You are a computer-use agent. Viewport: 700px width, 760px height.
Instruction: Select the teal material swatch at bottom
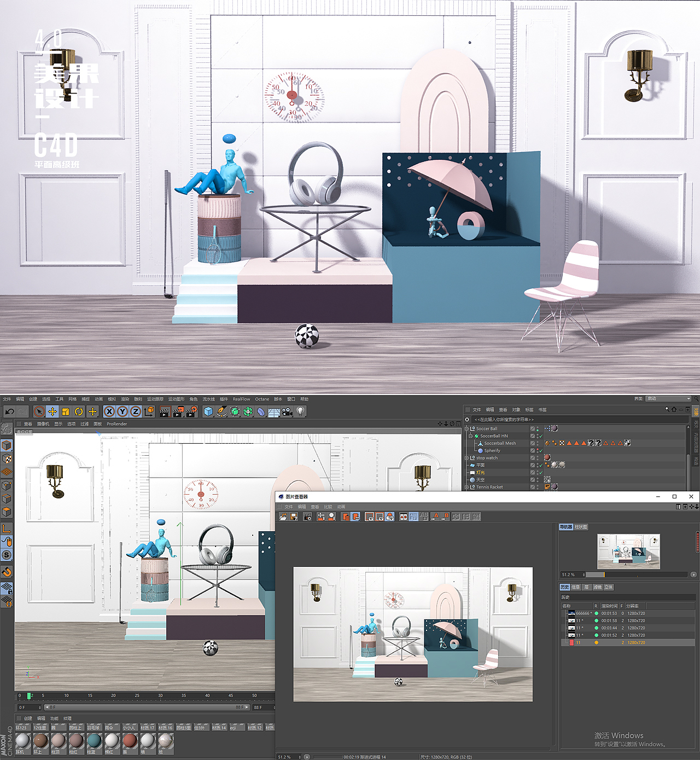click(94, 740)
